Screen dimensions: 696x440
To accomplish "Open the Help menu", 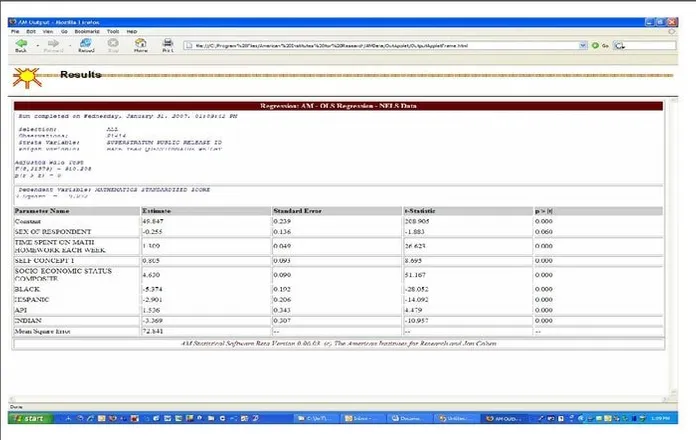I will pos(132,32).
